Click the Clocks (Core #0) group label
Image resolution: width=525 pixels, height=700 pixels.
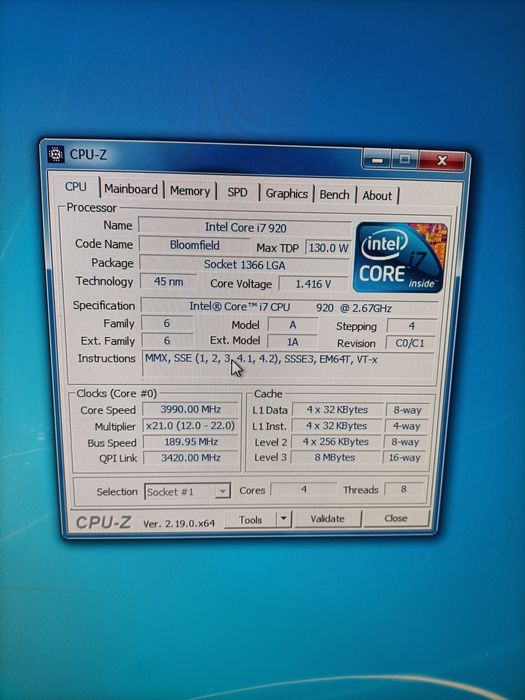(117, 393)
